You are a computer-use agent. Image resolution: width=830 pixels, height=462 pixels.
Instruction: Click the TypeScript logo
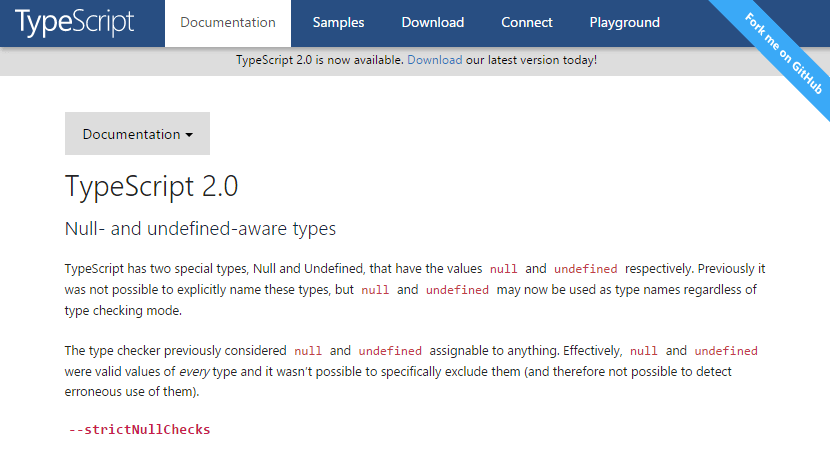tap(75, 23)
